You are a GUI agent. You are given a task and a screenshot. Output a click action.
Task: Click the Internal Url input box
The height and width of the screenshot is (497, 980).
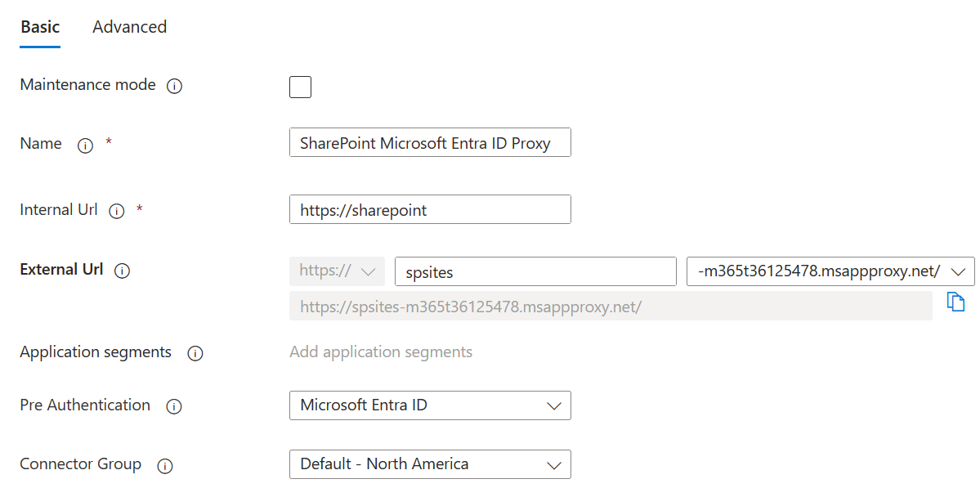pyautogui.click(x=429, y=209)
